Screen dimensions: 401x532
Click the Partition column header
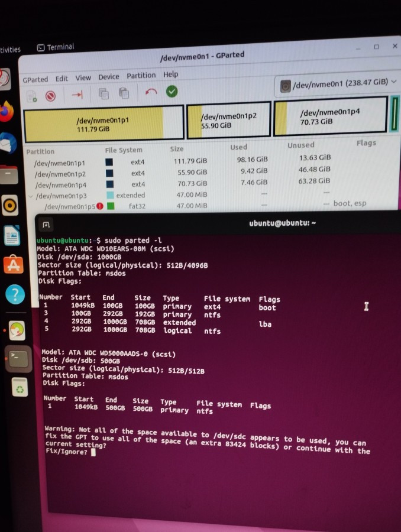tap(40, 152)
